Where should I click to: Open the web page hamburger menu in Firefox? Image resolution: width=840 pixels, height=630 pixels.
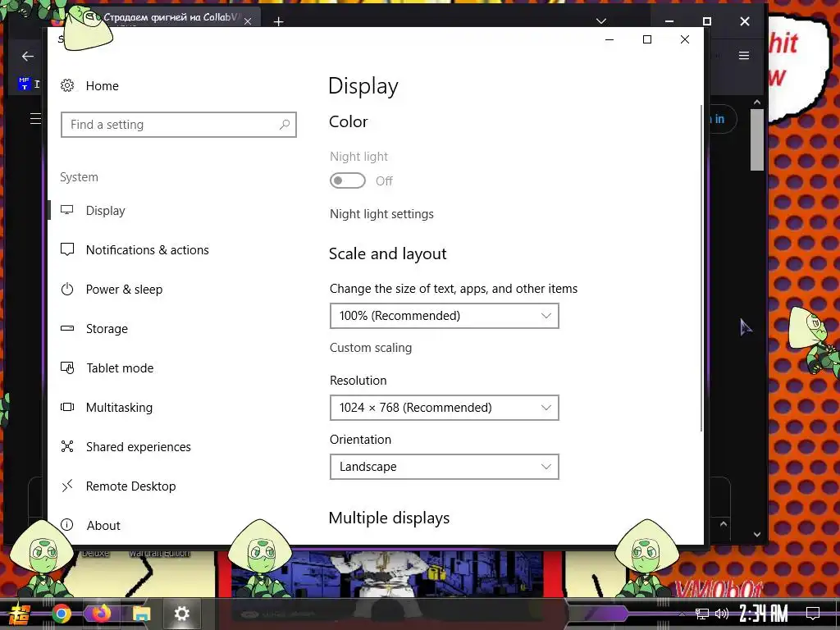(35, 118)
